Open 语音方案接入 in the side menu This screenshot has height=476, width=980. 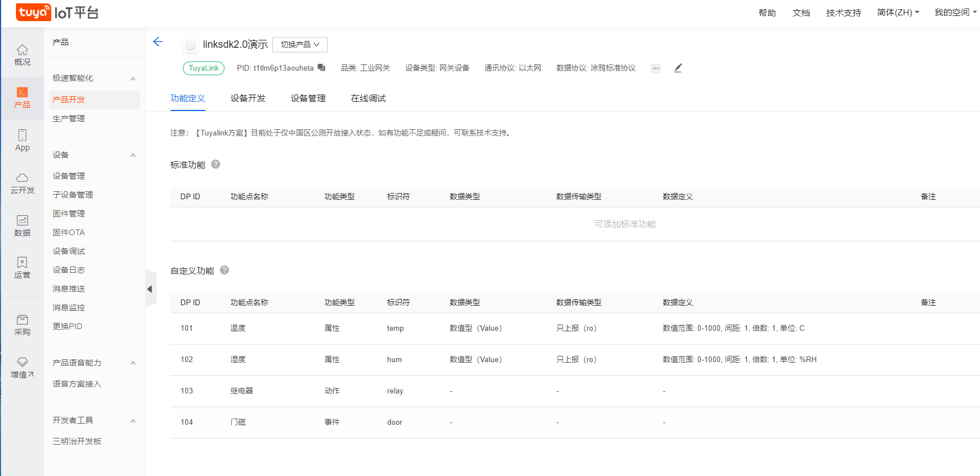(77, 384)
